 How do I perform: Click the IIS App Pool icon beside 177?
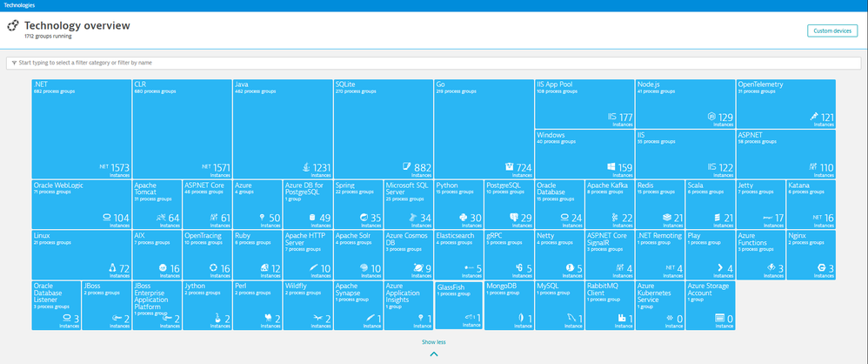click(x=612, y=117)
